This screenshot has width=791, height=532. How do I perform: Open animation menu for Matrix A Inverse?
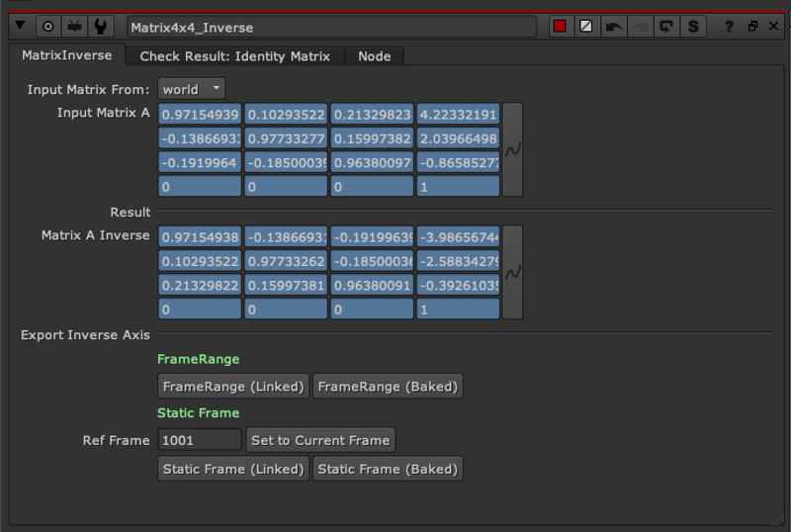512,273
